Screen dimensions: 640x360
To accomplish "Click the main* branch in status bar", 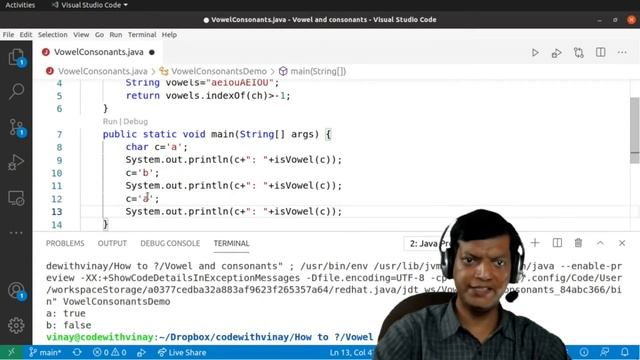I will pyautogui.click(x=45, y=352).
